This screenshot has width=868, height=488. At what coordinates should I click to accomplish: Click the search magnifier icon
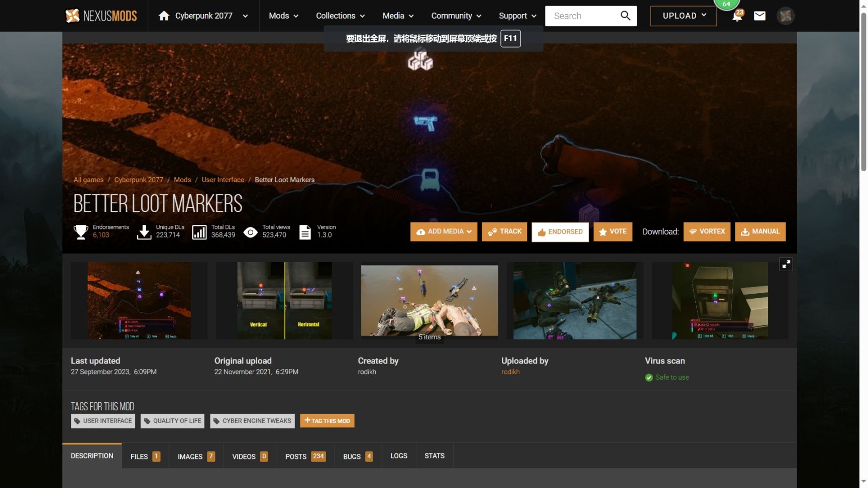tap(625, 16)
